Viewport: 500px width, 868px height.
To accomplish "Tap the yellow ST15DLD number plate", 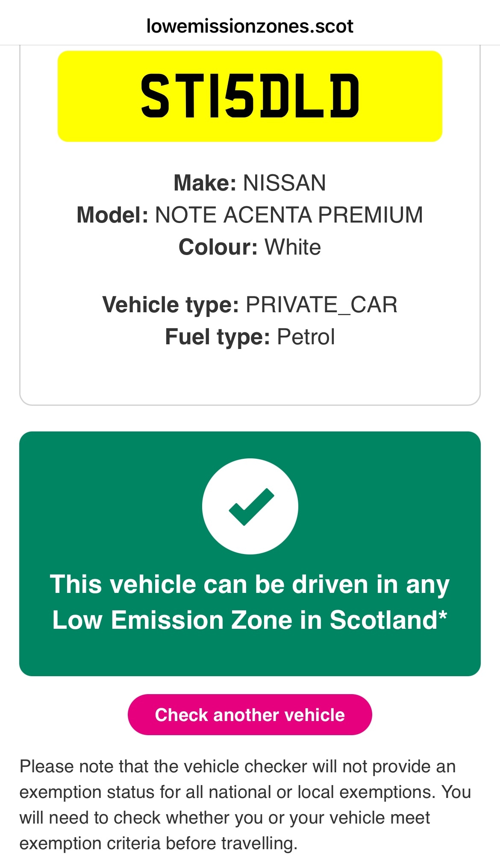I will (x=250, y=96).
